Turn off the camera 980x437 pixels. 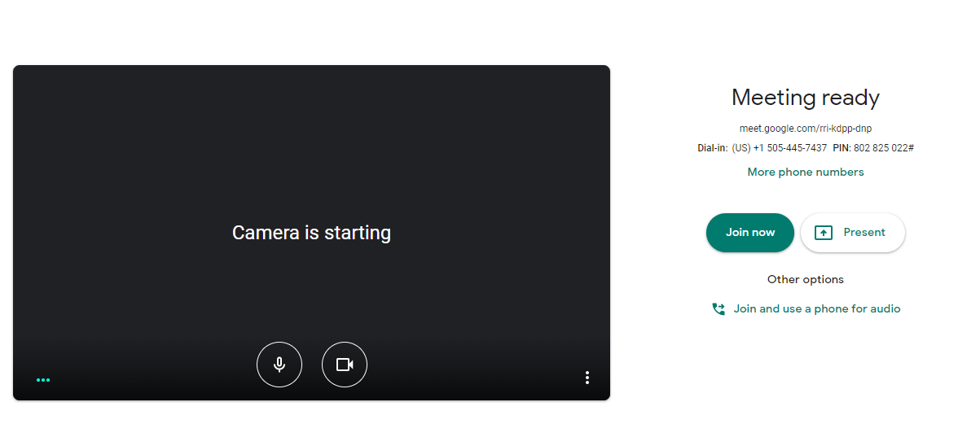tap(345, 365)
